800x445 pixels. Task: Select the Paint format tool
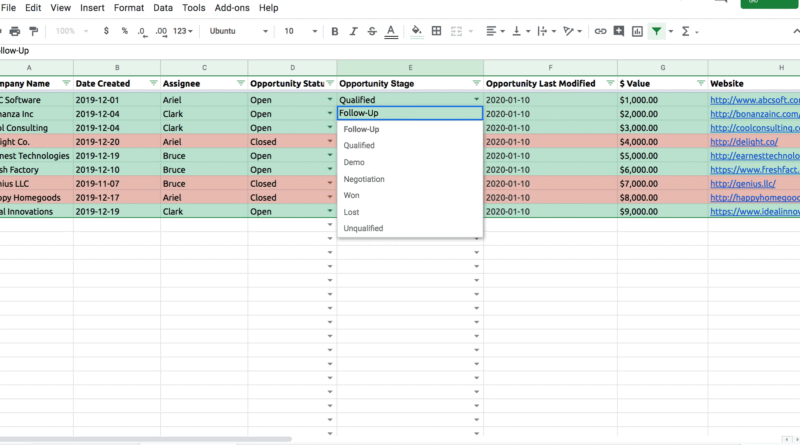coord(35,31)
